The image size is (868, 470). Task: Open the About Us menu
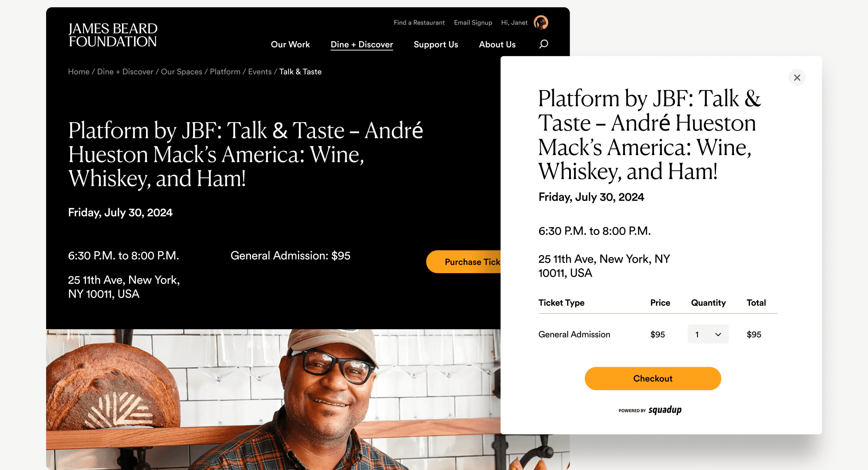[497, 45]
